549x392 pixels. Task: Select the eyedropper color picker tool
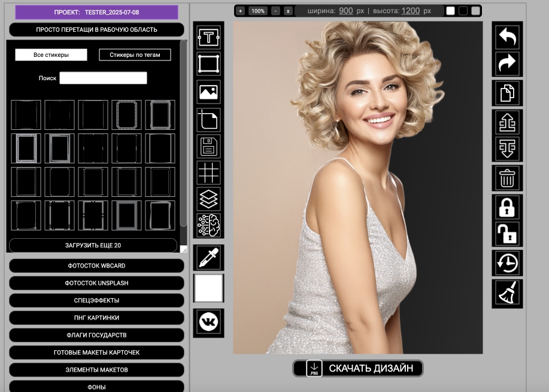(x=209, y=257)
